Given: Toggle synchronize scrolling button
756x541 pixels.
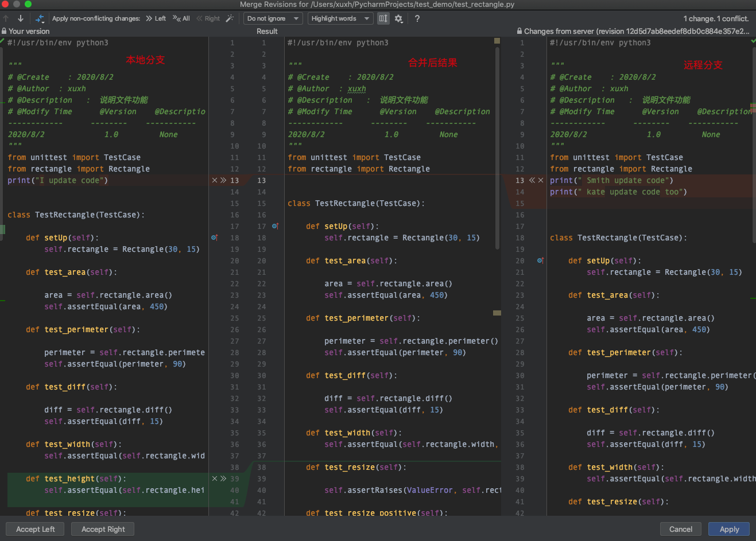Looking at the screenshot, I should click(383, 18).
